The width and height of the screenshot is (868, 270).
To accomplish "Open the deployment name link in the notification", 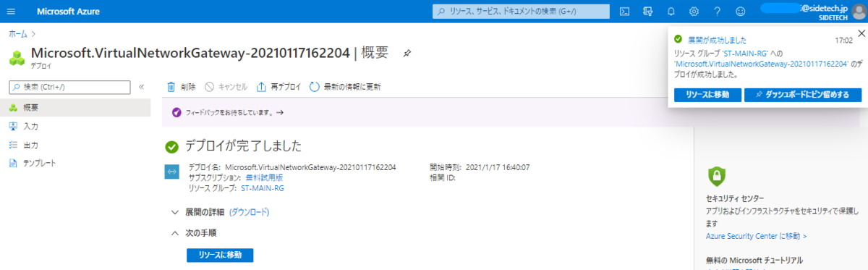I will (762, 64).
